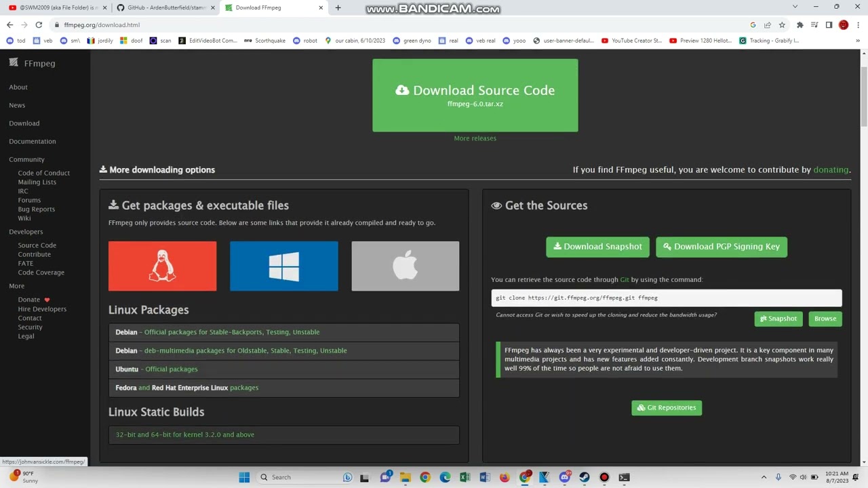868x488 pixels.
Task: Open the Chrome profile avatar
Action: 843,25
